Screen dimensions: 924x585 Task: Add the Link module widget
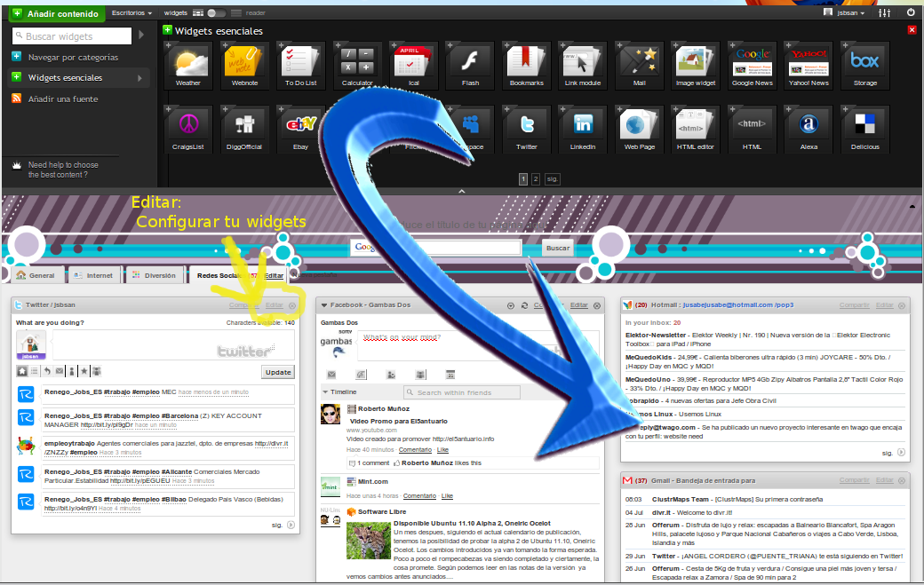click(x=583, y=66)
